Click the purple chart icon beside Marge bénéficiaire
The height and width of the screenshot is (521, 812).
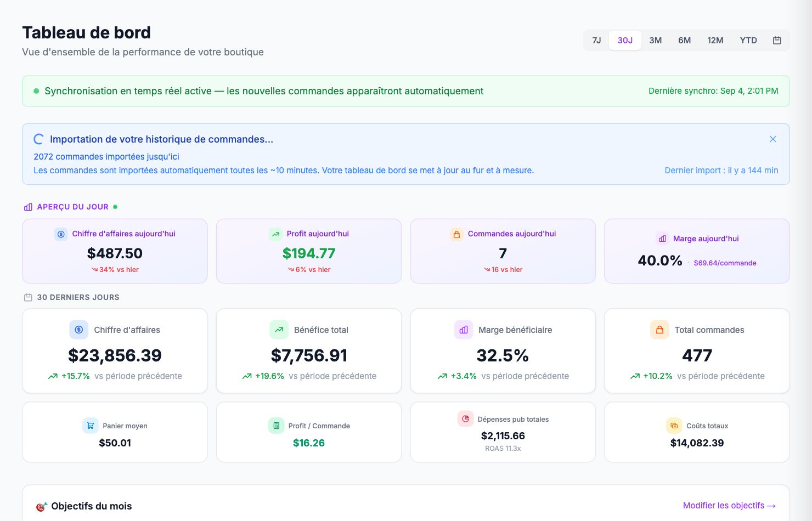(464, 330)
